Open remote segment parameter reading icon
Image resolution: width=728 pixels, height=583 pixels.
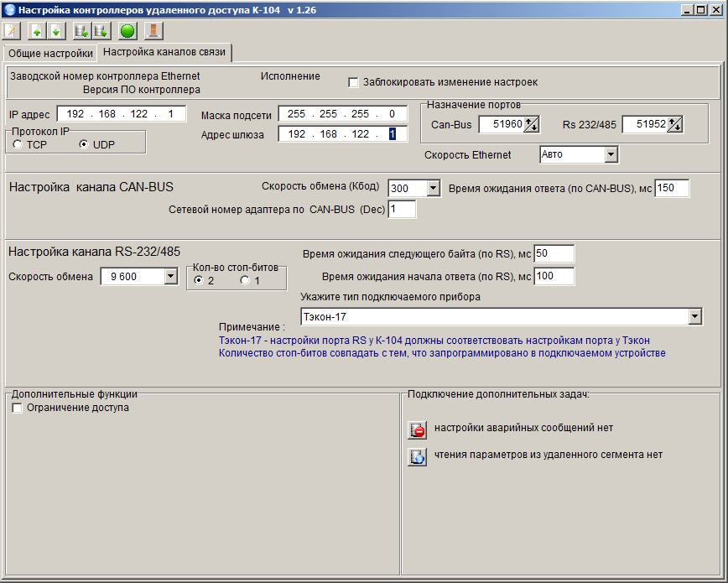[417, 456]
